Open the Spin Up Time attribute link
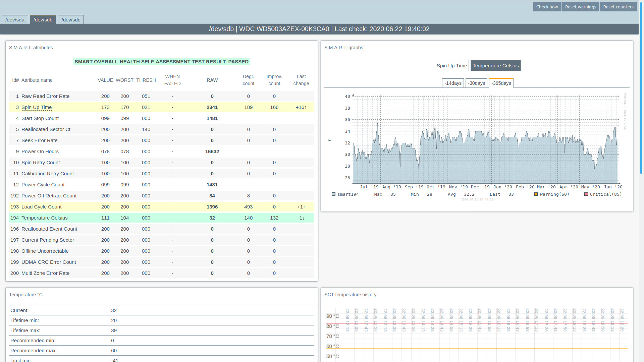The image size is (644, 362). [x=37, y=107]
